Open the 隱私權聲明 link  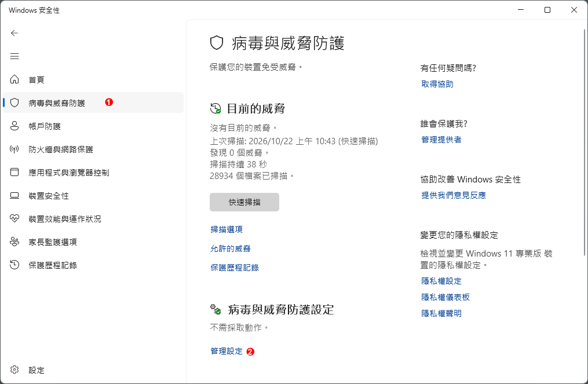(x=441, y=313)
